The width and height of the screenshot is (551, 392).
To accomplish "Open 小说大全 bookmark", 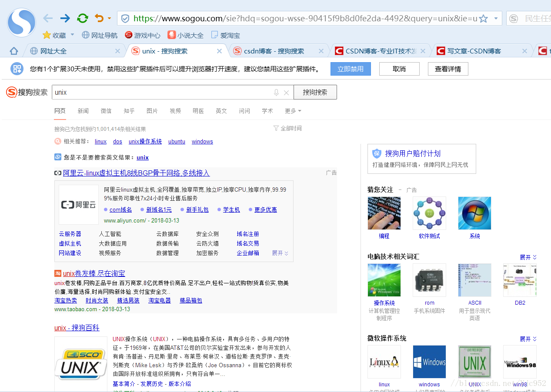I will point(186,35).
